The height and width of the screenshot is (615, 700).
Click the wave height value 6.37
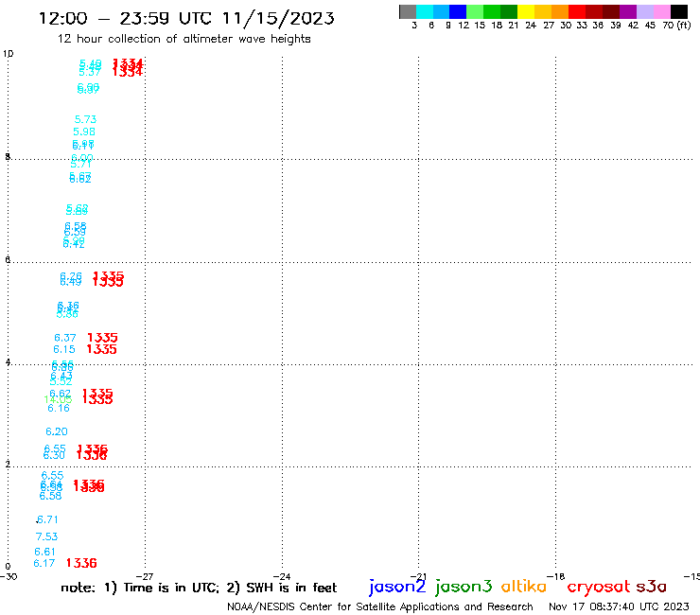(65, 338)
